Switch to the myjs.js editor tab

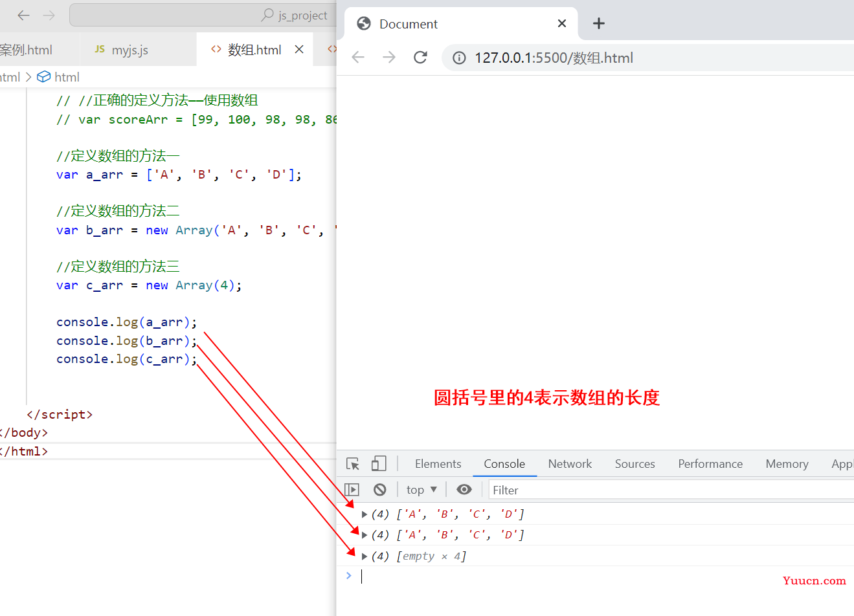click(137, 50)
